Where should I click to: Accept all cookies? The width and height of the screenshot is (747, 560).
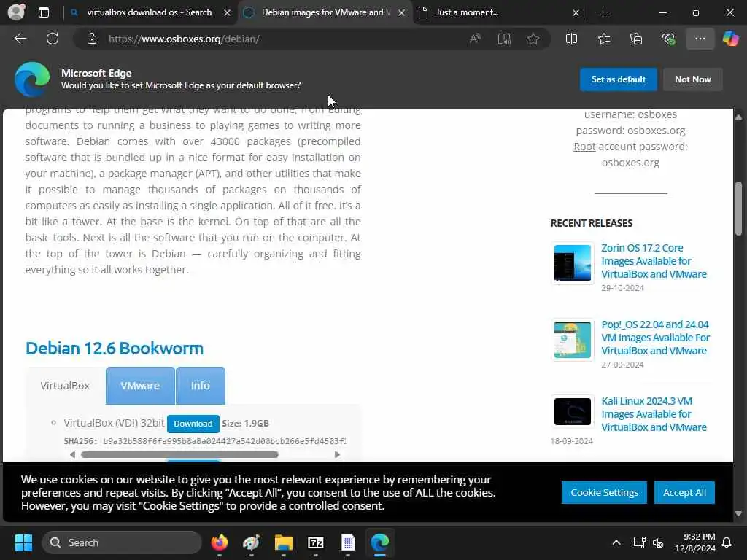tap(684, 492)
